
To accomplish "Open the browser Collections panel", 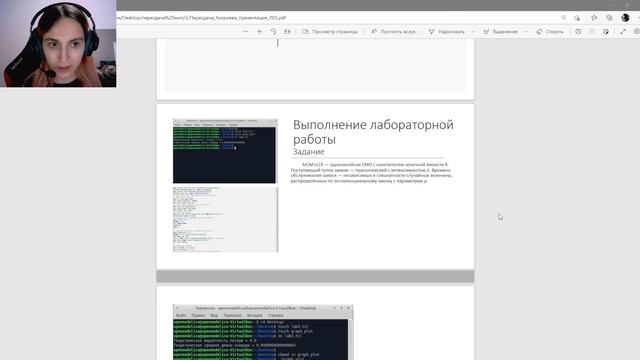I will pyautogui.click(x=609, y=18).
